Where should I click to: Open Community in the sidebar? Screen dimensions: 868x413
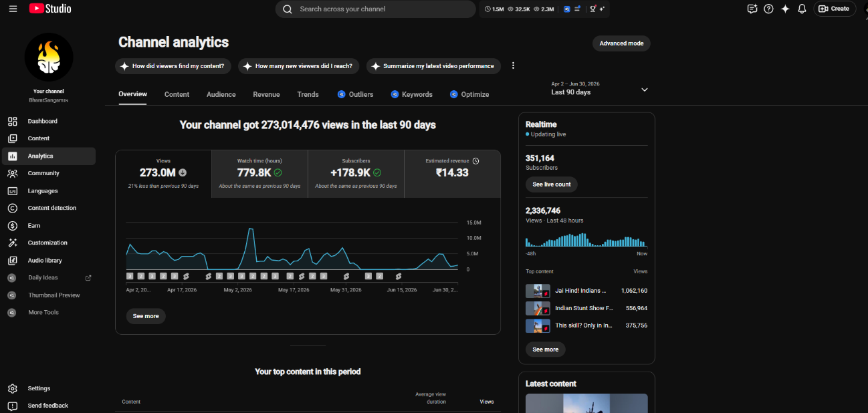(47, 173)
